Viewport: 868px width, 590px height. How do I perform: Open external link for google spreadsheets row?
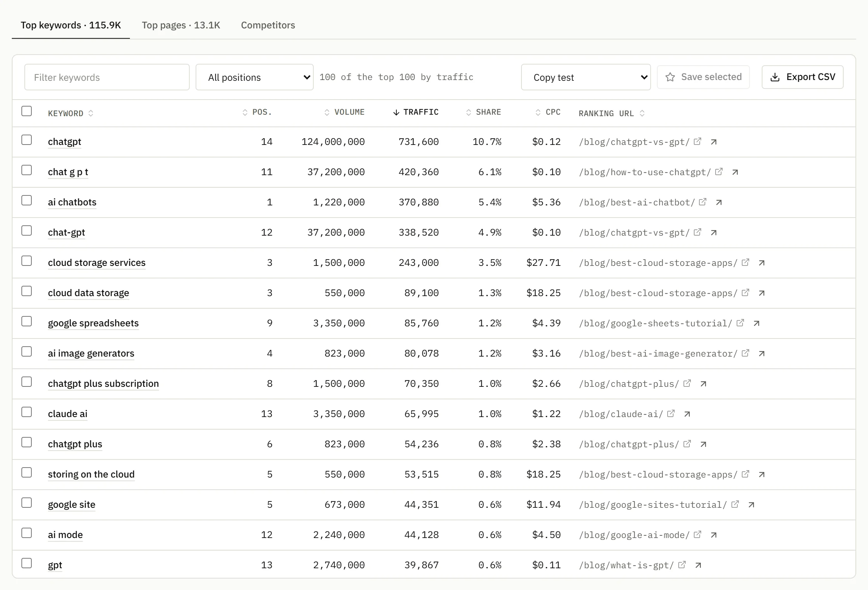[x=740, y=323]
